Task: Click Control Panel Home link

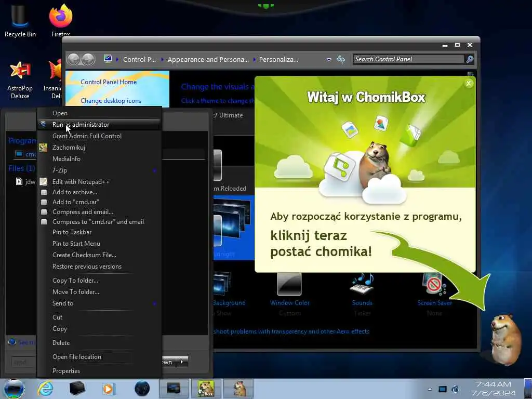Action: 109,82
